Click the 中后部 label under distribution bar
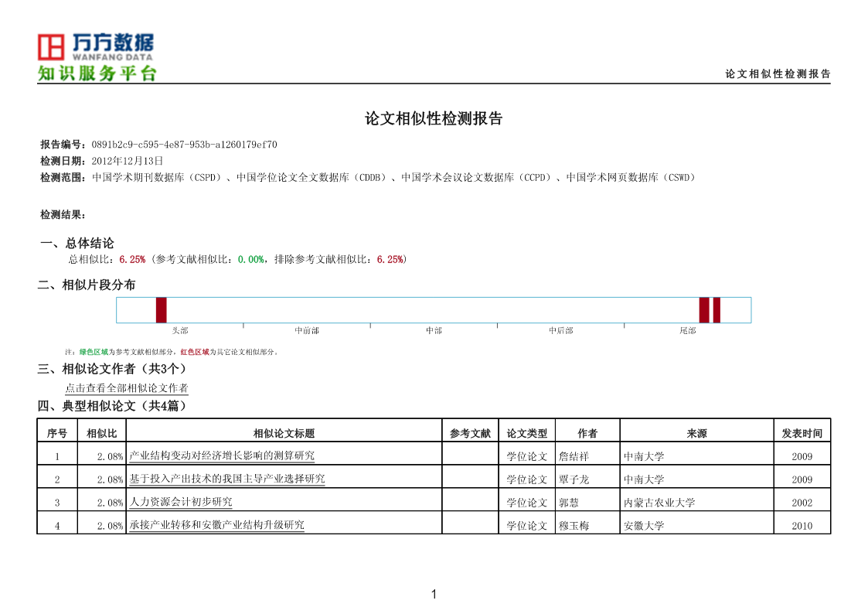The image size is (868, 614). click(x=561, y=330)
